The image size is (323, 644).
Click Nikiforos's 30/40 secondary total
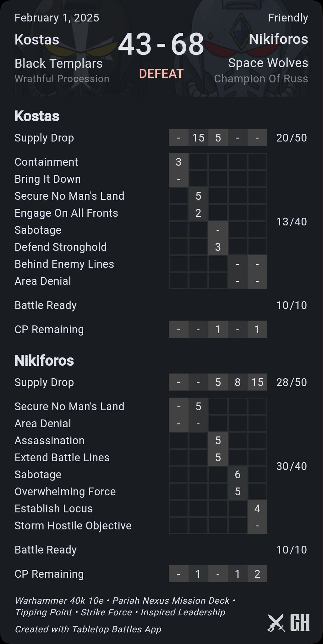tap(292, 466)
